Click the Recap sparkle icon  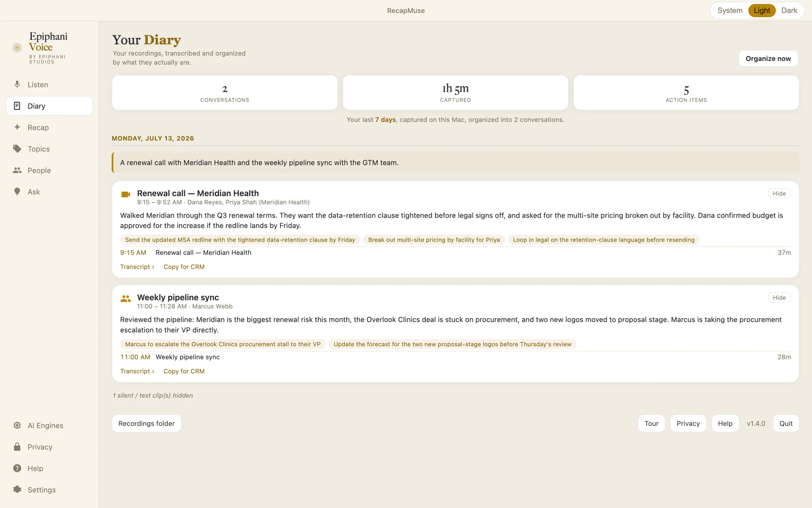[17, 127]
